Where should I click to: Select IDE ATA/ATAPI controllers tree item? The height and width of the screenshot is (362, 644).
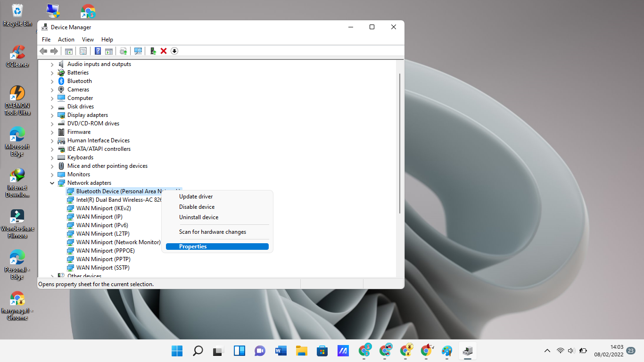99,149
